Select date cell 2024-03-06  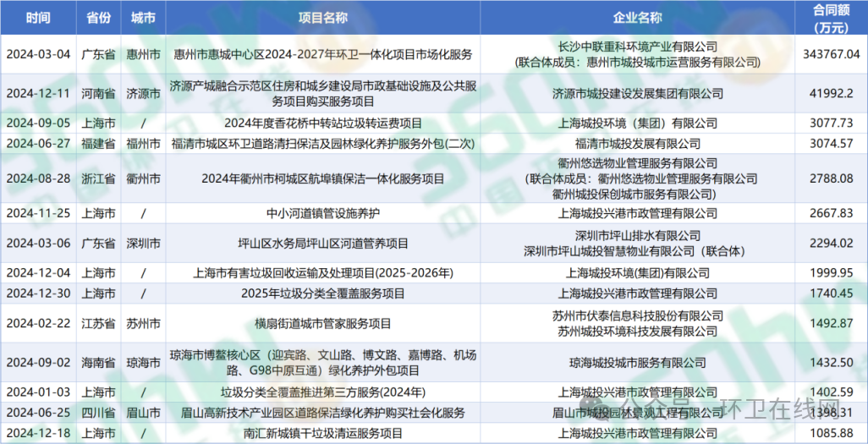[38, 243]
